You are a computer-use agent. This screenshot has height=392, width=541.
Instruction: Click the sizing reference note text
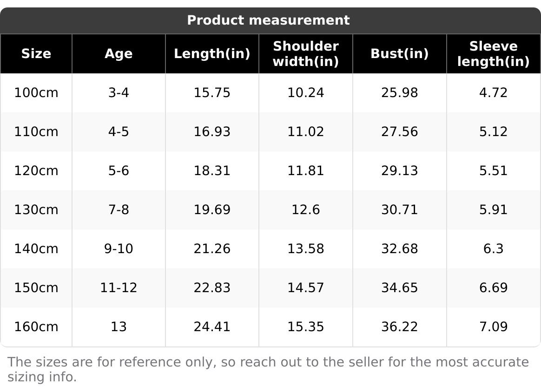pyautogui.click(x=268, y=369)
